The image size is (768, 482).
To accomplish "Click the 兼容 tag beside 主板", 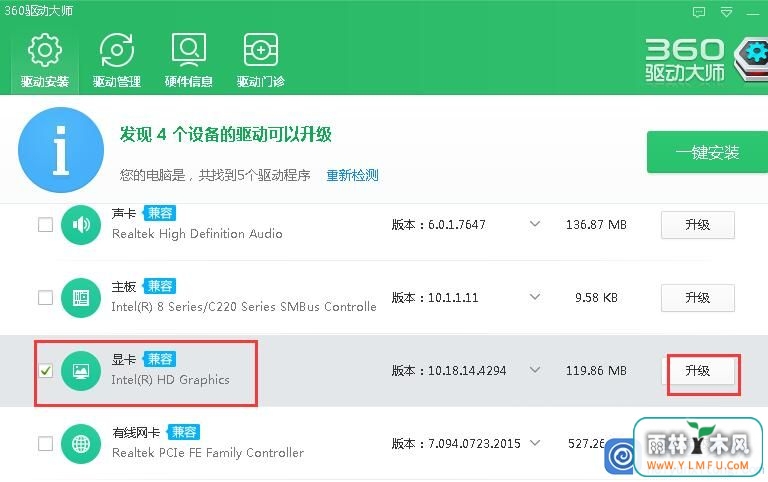I will click(160, 286).
